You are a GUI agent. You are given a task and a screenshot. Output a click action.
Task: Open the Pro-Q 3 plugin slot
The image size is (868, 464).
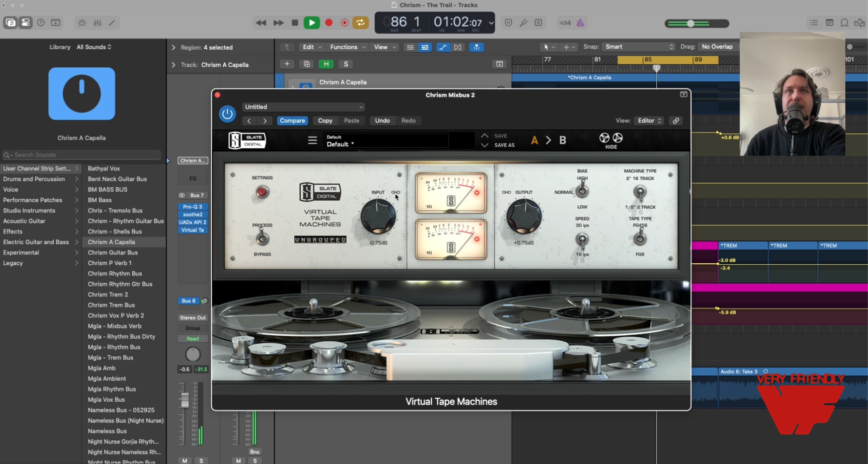tap(193, 207)
